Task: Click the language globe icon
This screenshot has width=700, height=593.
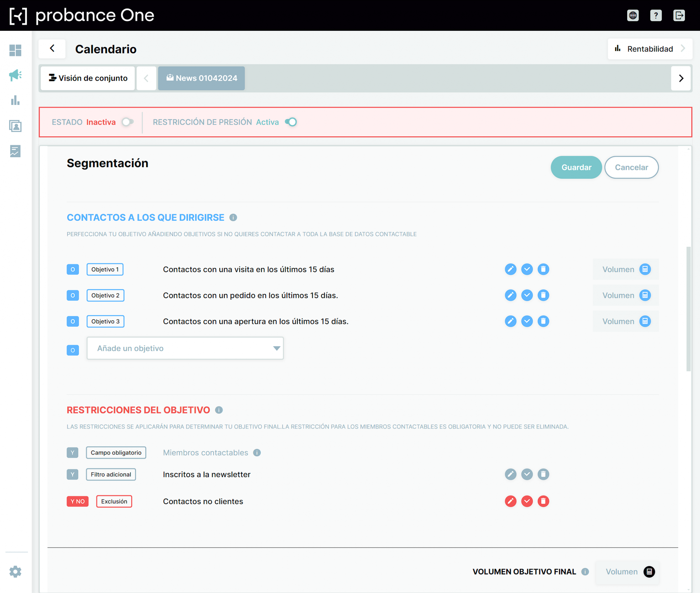Action: click(x=633, y=15)
